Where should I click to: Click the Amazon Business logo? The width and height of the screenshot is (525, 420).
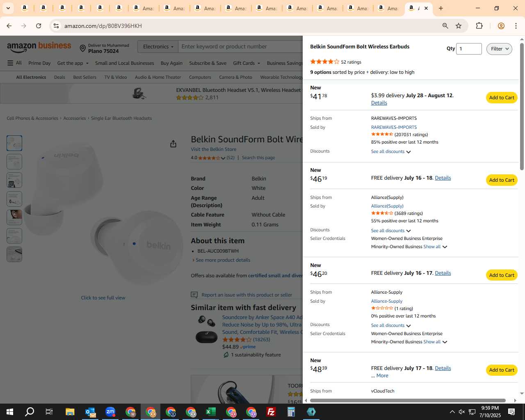click(x=39, y=47)
